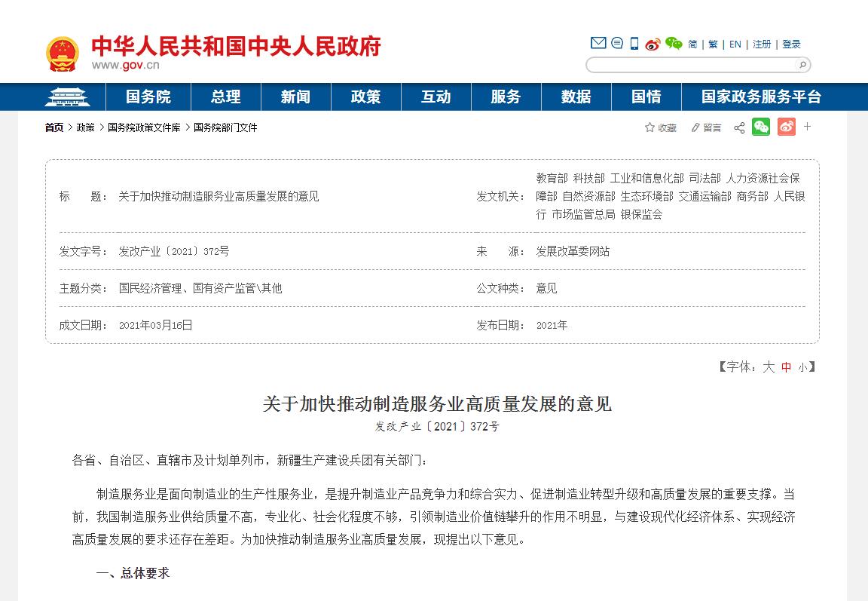The width and height of the screenshot is (868, 601).
Task: Click 国民经济管理、国有资产监管\其他 category text
Action: (x=200, y=288)
